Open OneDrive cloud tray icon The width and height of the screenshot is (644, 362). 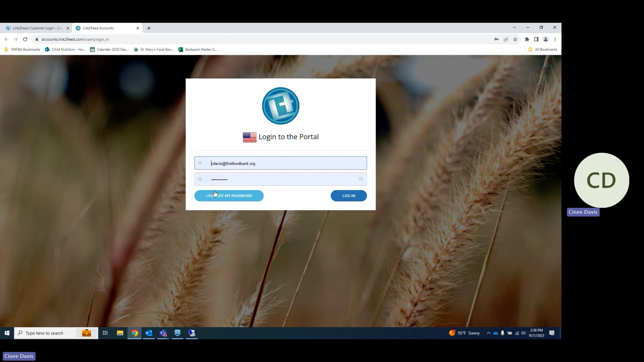(495, 333)
